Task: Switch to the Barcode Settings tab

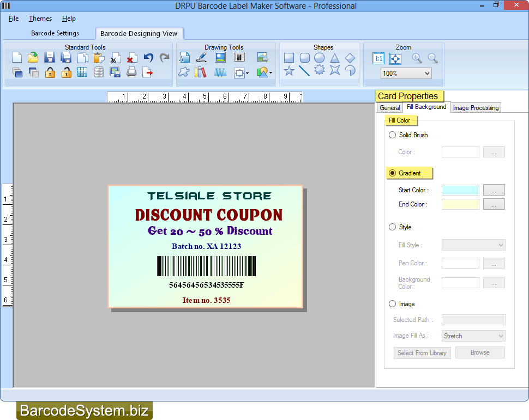Action: coord(55,33)
